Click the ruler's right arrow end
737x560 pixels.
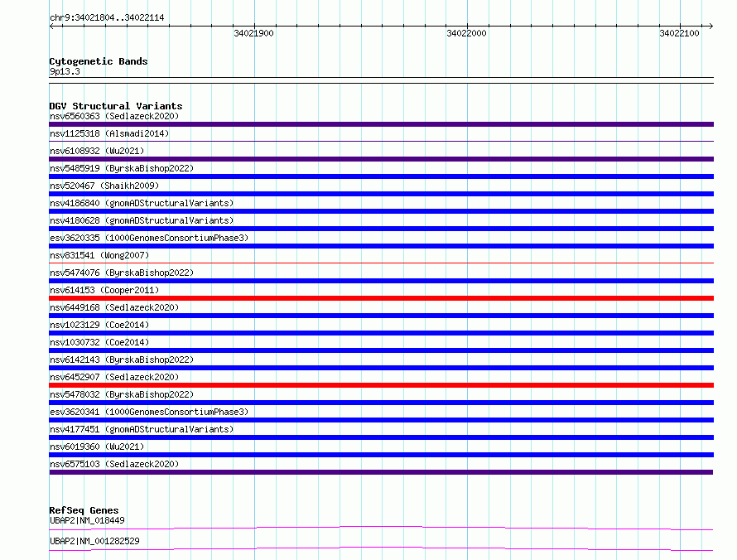point(711,27)
